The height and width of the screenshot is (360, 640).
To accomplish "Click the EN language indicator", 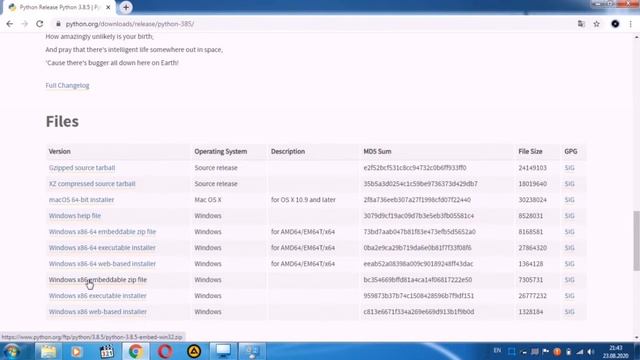I will click(497, 351).
